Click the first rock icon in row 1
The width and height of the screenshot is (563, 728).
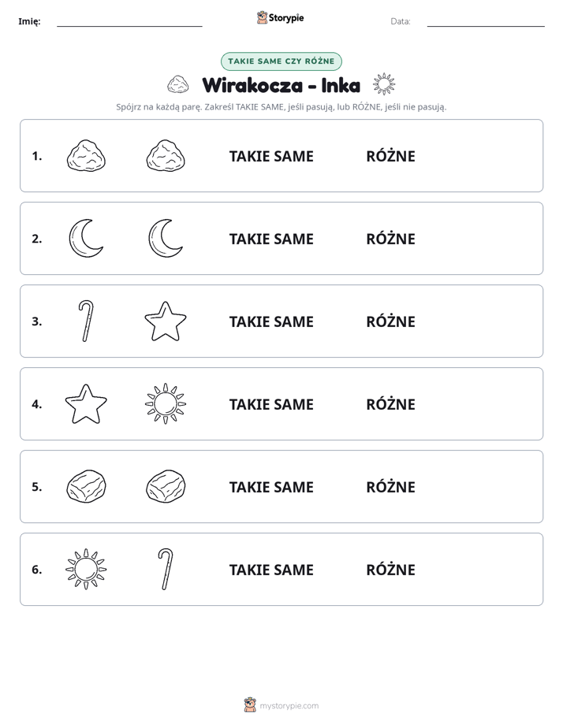[86, 156]
